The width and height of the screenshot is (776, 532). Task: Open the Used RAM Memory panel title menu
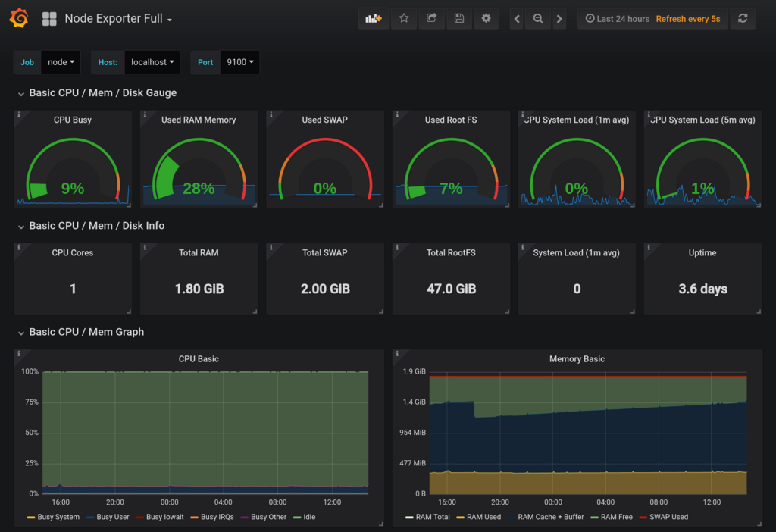click(x=199, y=120)
